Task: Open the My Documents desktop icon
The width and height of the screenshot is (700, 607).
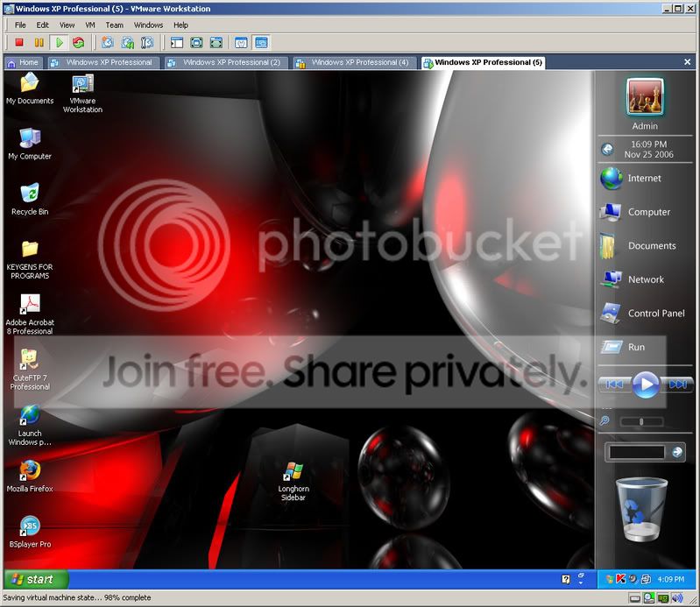Action: coord(30,88)
